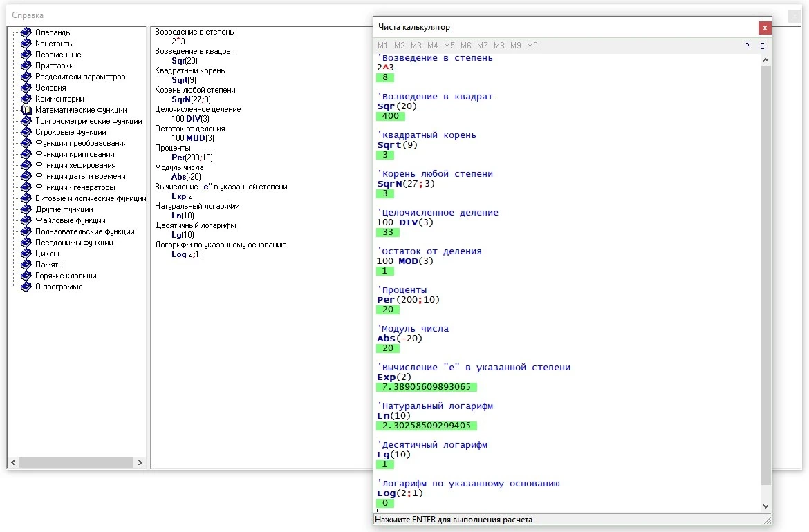Click the book icon beside Битовые и логические функции
This screenshot has width=809, height=532.
pos(26,198)
